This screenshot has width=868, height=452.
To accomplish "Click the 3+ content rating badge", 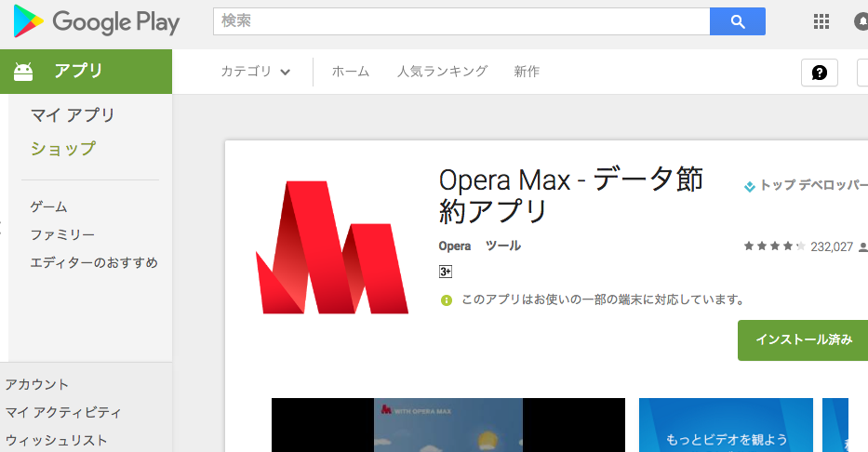I will tap(446, 272).
